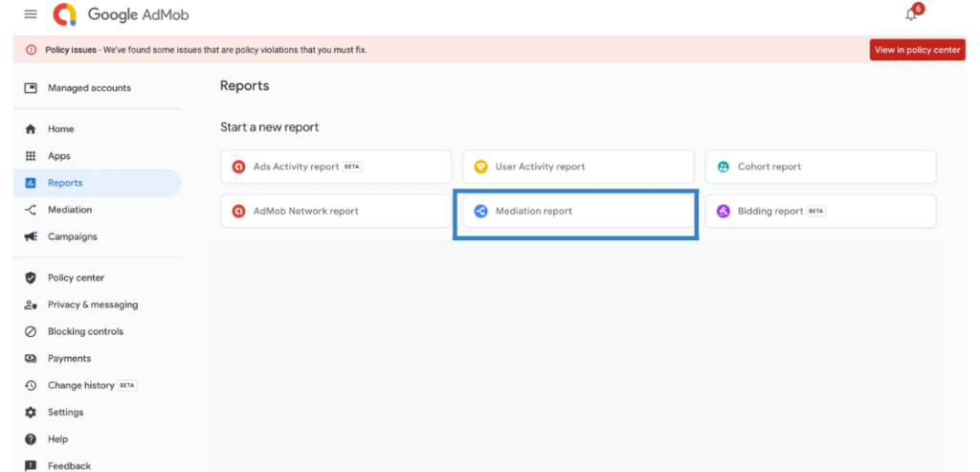Click the Apps grid icon

pos(31,156)
